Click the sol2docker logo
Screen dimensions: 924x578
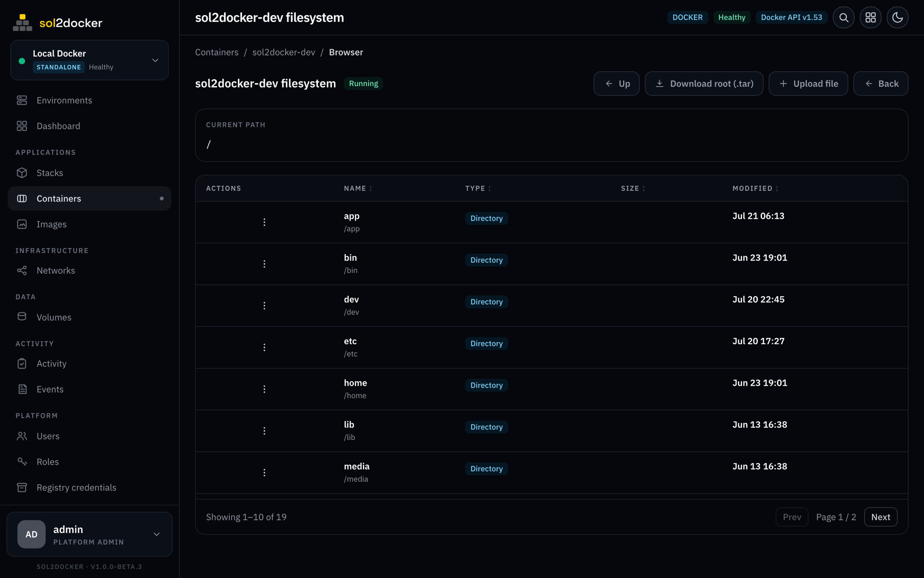point(58,22)
